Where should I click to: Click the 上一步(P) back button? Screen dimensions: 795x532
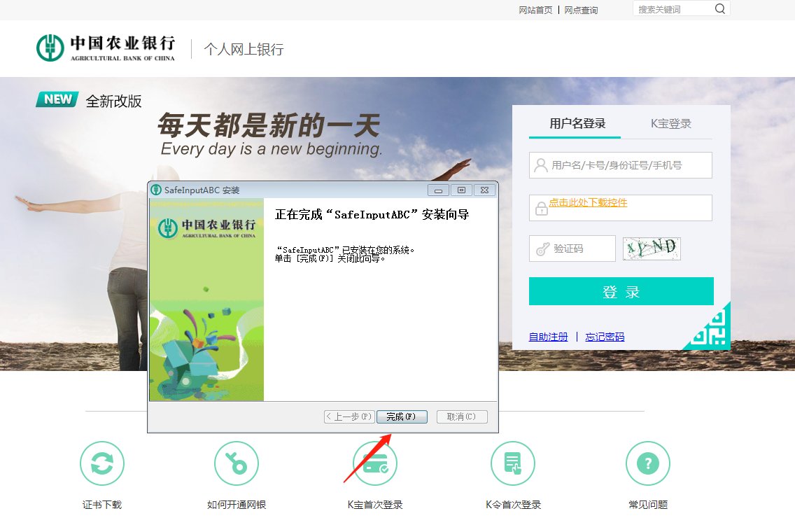[x=348, y=416]
